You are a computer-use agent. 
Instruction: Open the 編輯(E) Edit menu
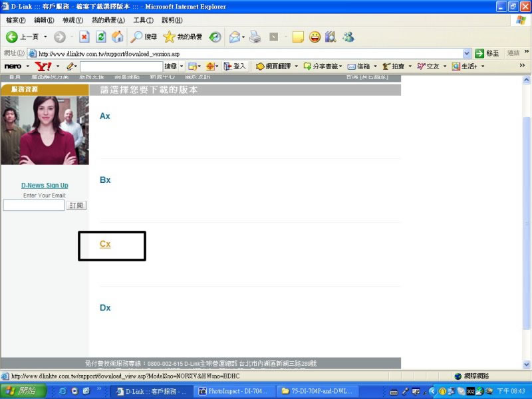click(44, 21)
